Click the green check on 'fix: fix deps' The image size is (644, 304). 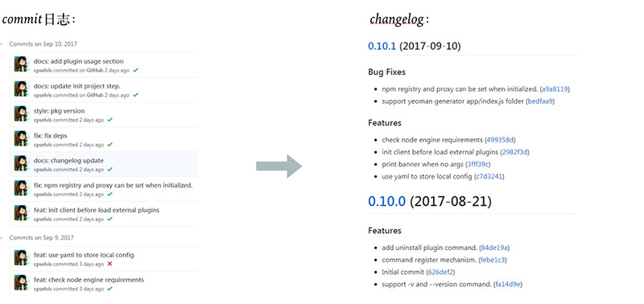coord(109,145)
